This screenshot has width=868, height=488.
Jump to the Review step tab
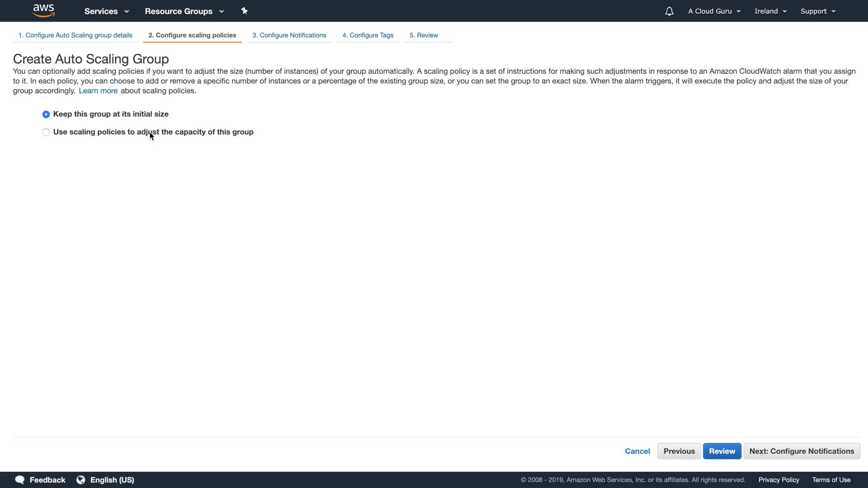[424, 35]
